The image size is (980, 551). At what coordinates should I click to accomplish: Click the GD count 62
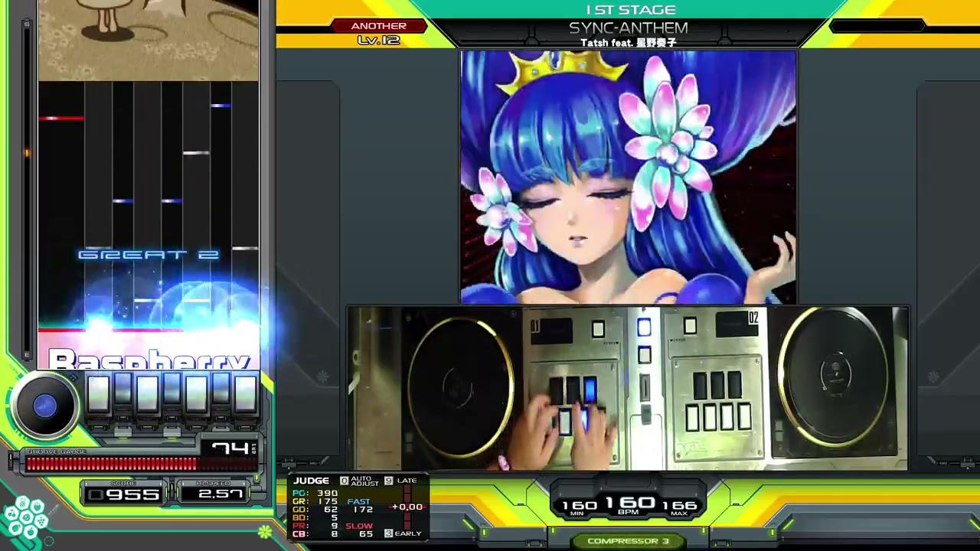pyautogui.click(x=331, y=510)
